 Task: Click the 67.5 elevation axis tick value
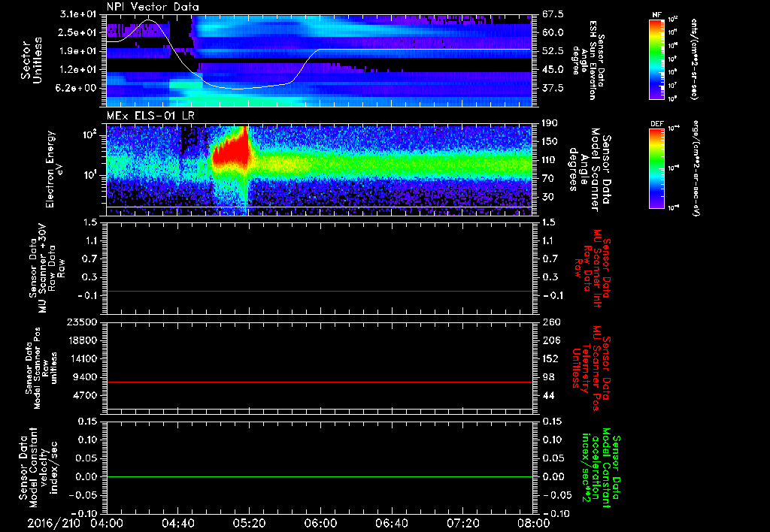(x=553, y=14)
